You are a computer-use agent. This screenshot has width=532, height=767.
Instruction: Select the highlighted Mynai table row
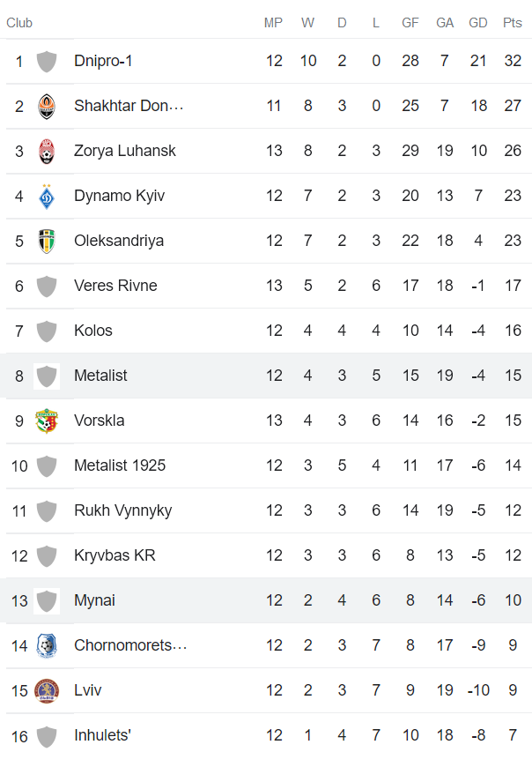[x=264, y=600]
